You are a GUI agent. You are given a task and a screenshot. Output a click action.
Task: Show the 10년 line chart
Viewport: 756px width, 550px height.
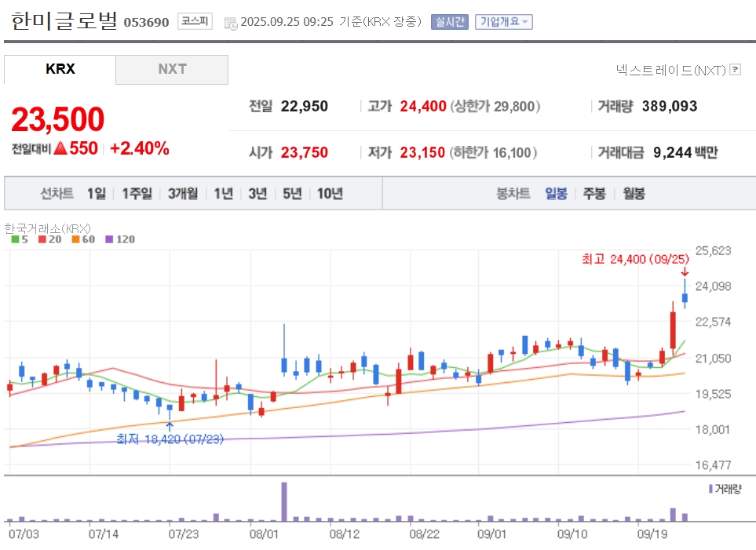coord(330,193)
